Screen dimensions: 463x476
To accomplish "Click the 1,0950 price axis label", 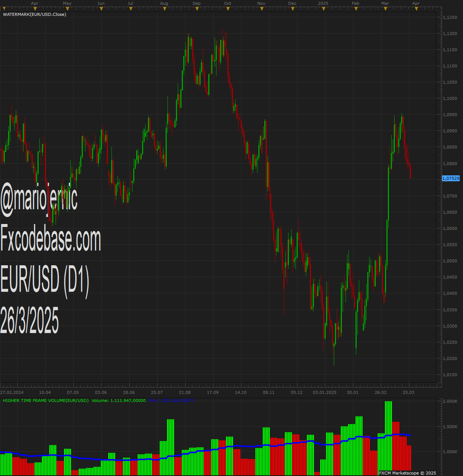I will [450, 115].
